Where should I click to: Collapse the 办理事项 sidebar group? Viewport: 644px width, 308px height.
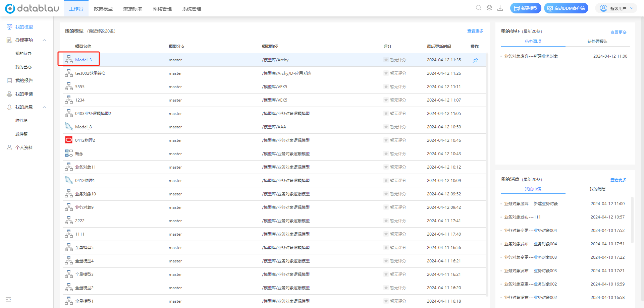[44, 40]
